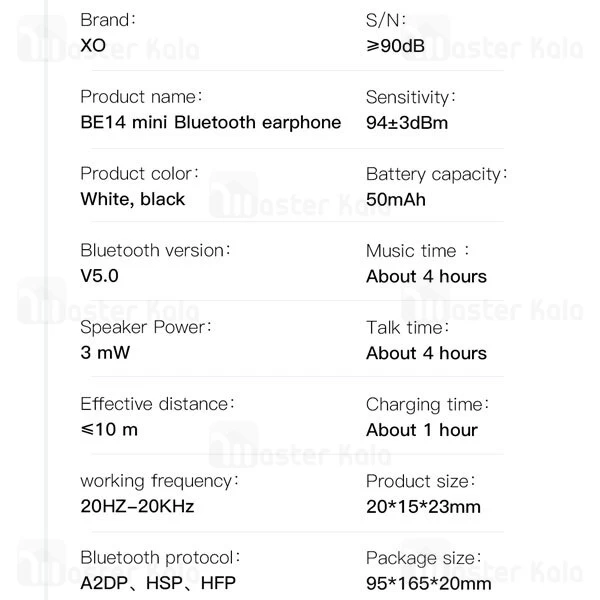
Task: Select "BE14 mini Bluetooth earphone" text
Action: 210,123
